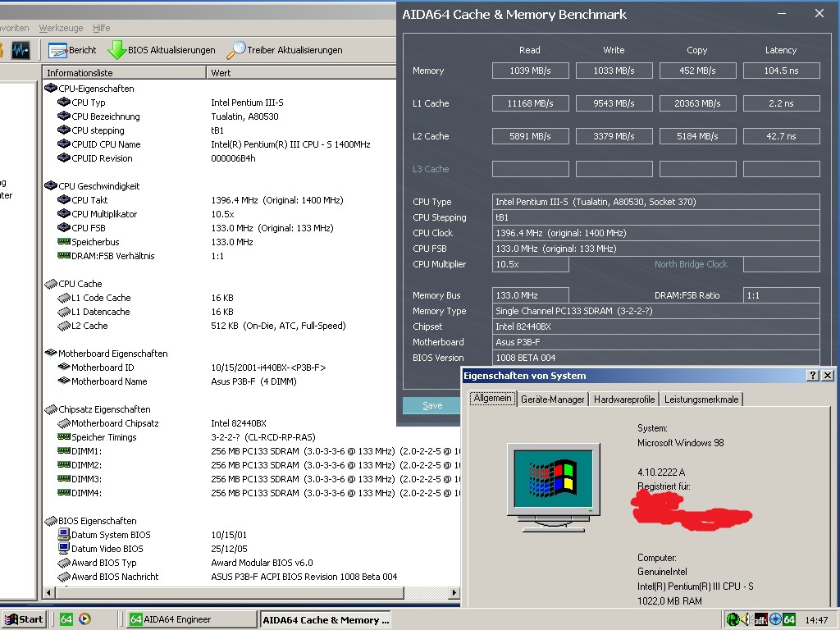Click right arrow of horizontal scrollbar
Viewport: 840px width, 630px height.
pyautogui.click(x=454, y=592)
